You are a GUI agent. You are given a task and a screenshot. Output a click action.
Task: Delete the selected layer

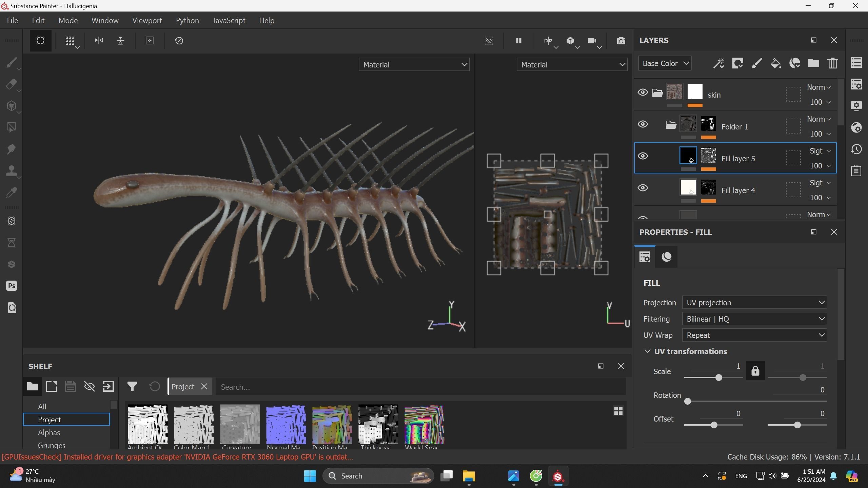tap(832, 63)
